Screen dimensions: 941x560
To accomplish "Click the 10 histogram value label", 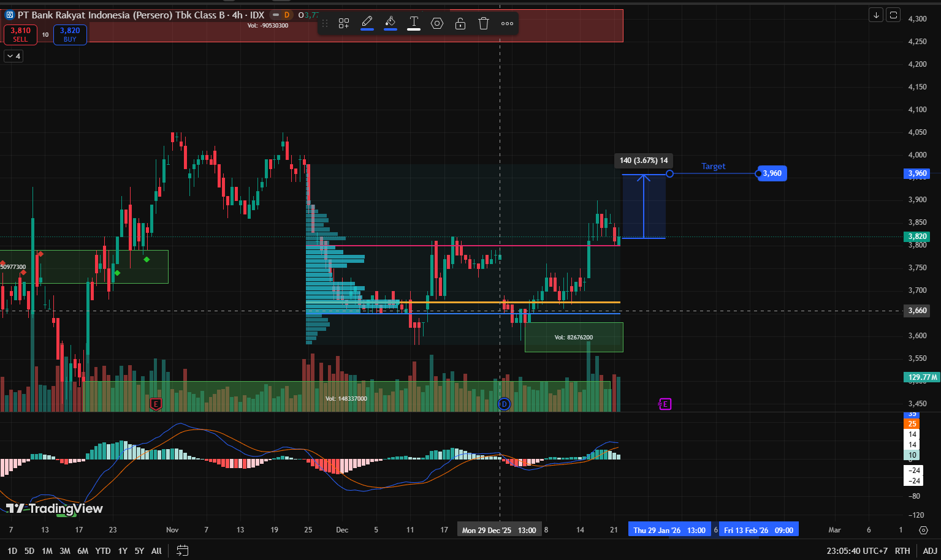I will 912,455.
